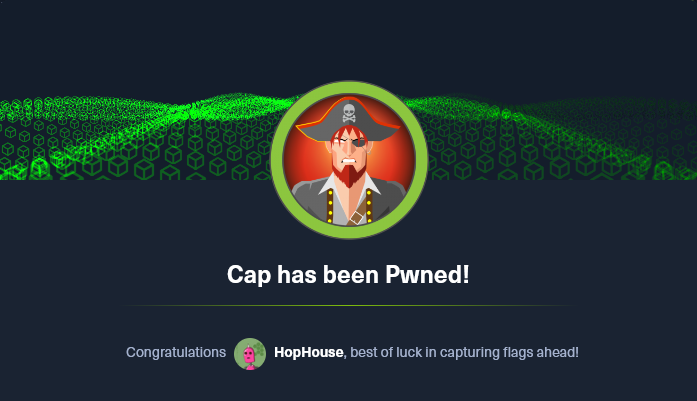Click the "Congratulations" text

(x=176, y=352)
